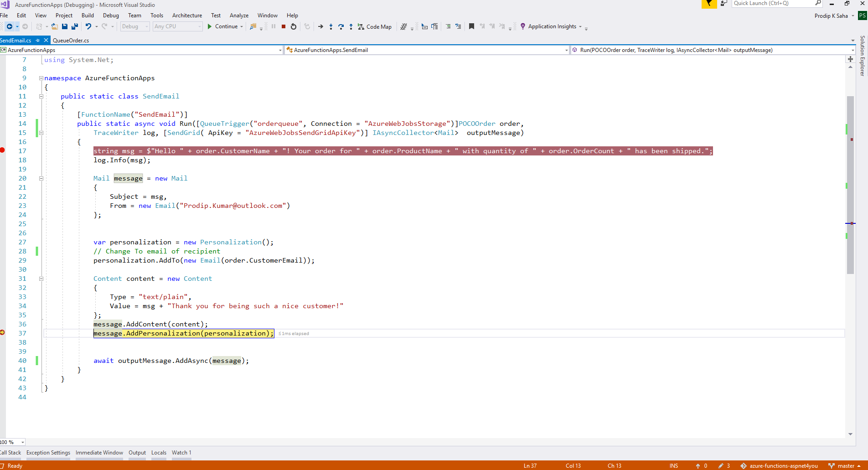868x470 pixels.
Task: Click the pending changes pencil count
Action: [724, 466]
